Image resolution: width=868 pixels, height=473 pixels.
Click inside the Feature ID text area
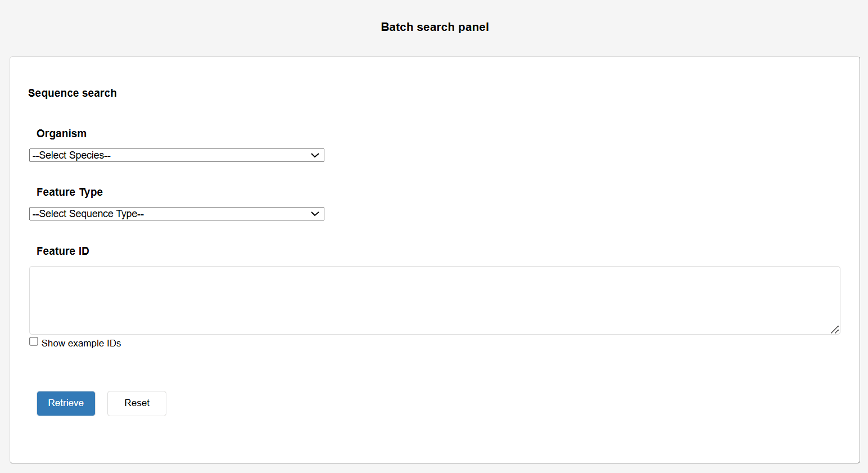click(434, 300)
